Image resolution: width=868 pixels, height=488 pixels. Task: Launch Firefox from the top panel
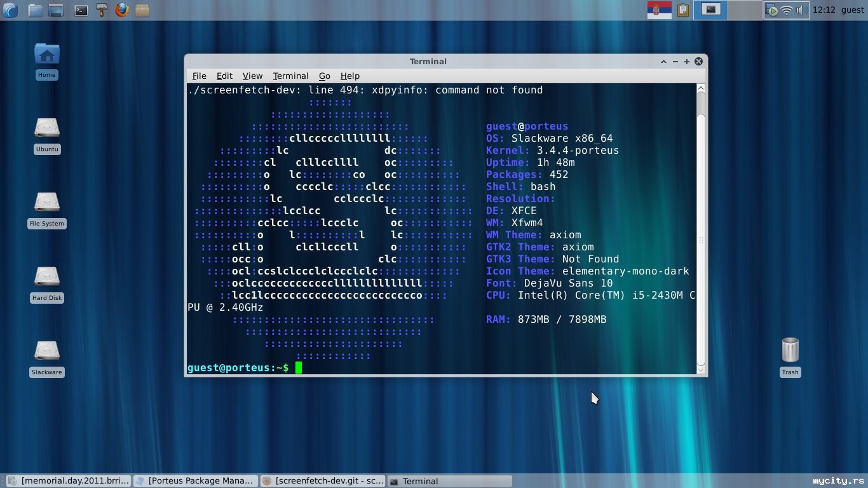122,10
